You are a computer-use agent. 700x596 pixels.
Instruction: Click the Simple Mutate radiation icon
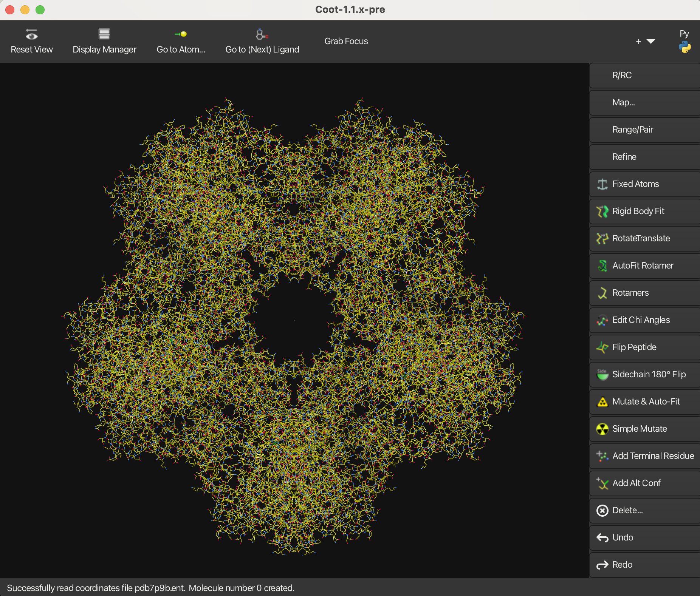[602, 429]
